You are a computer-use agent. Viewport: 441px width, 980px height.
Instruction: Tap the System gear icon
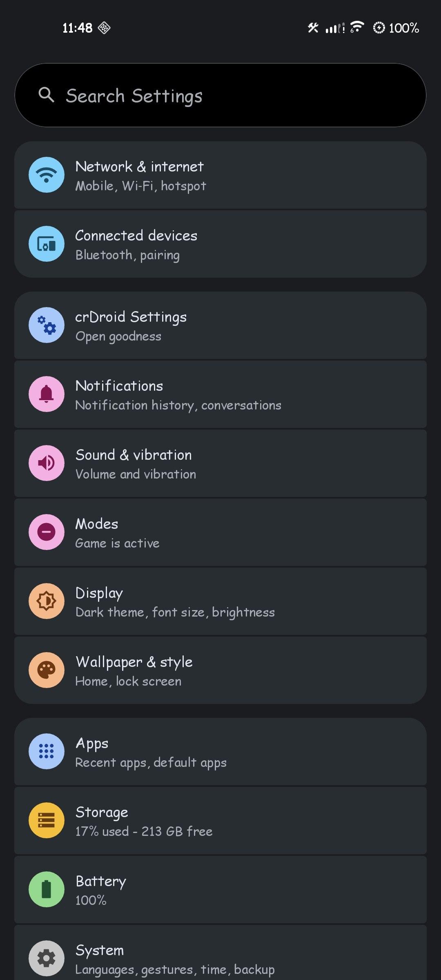coord(47,958)
